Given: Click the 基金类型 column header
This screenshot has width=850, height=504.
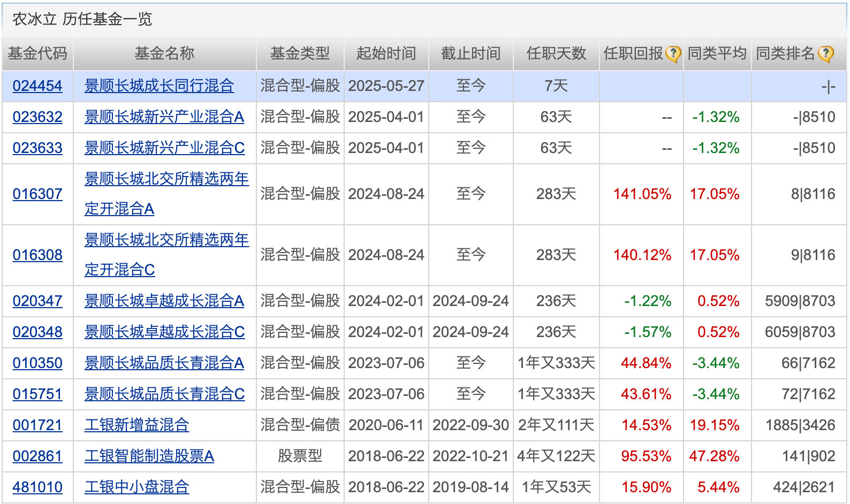Looking at the screenshot, I should [300, 54].
